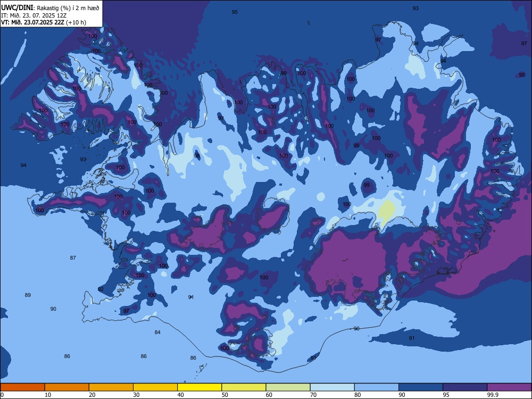Click the '50' legend tick label
Screen dimensions: 532x399
coord(225,395)
